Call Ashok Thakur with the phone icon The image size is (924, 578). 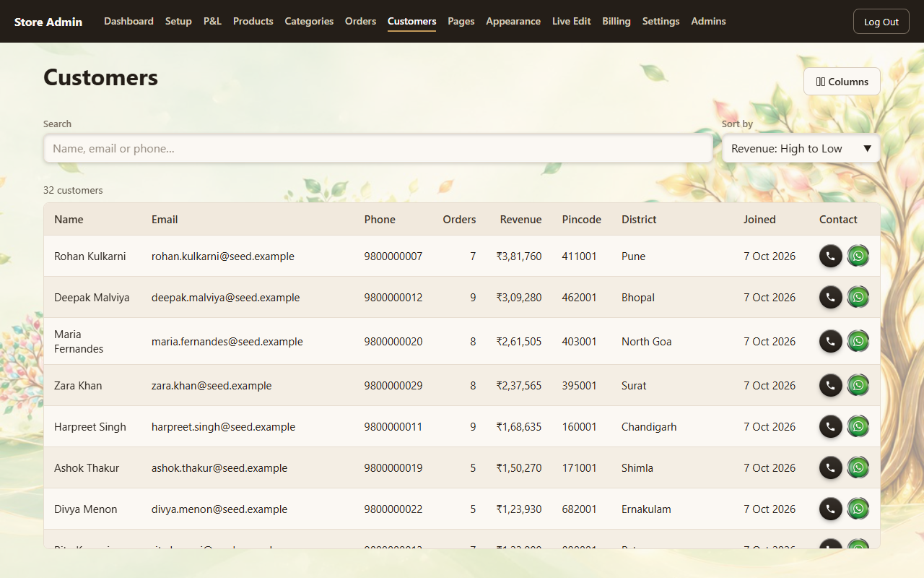point(831,467)
